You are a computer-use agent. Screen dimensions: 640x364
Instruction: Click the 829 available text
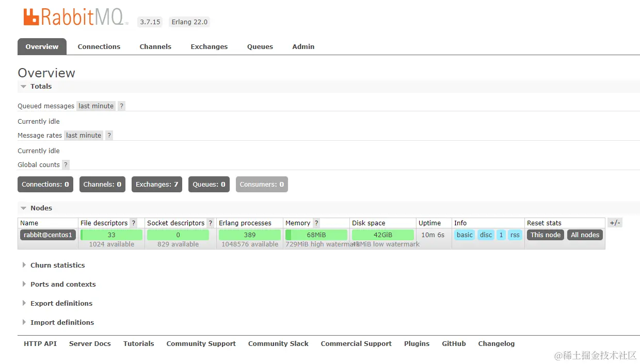[x=178, y=244]
